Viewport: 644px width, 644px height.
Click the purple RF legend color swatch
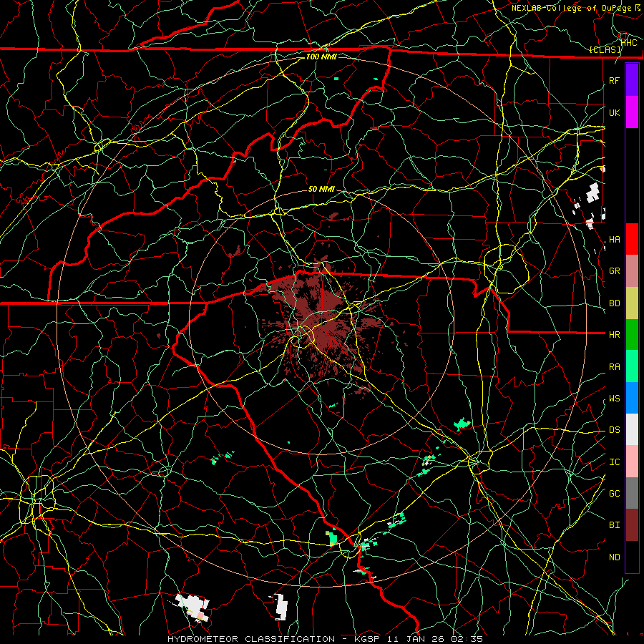click(x=632, y=79)
